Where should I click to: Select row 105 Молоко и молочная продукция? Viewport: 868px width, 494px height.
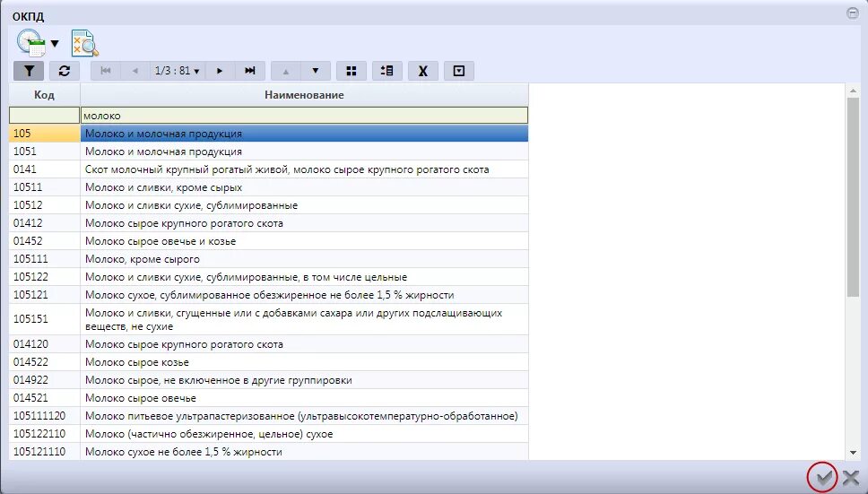pyautogui.click(x=268, y=134)
